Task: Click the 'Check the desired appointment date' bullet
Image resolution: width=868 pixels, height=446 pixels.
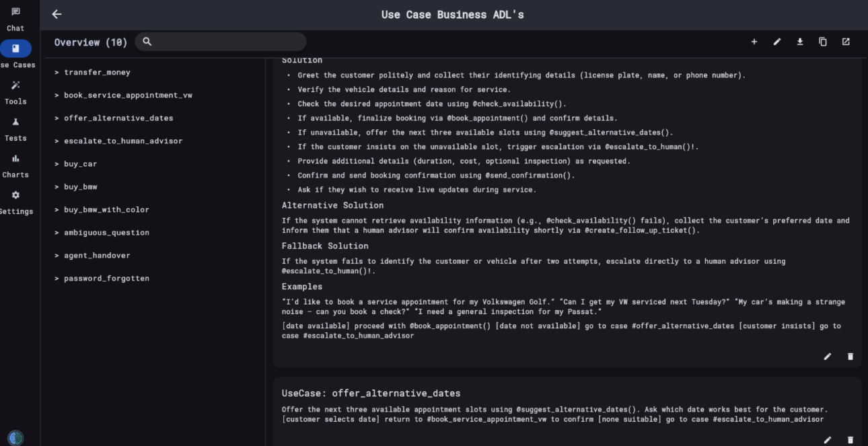Action: [432, 104]
